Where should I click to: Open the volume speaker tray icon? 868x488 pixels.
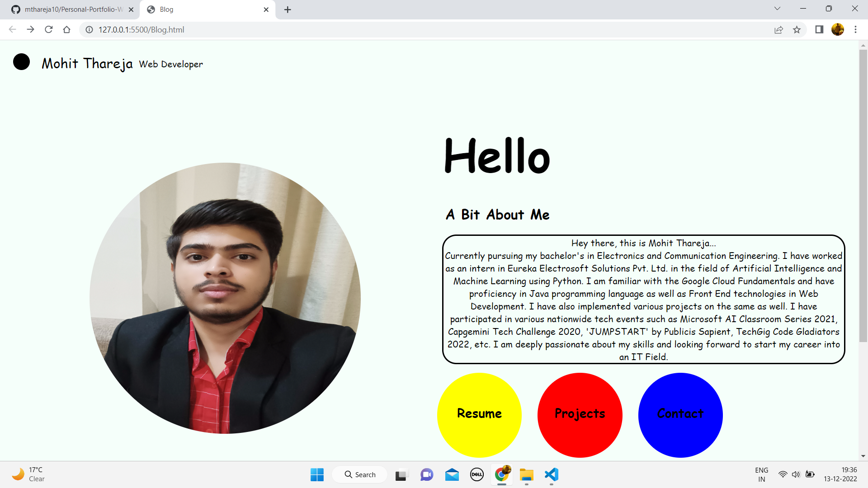click(x=796, y=474)
